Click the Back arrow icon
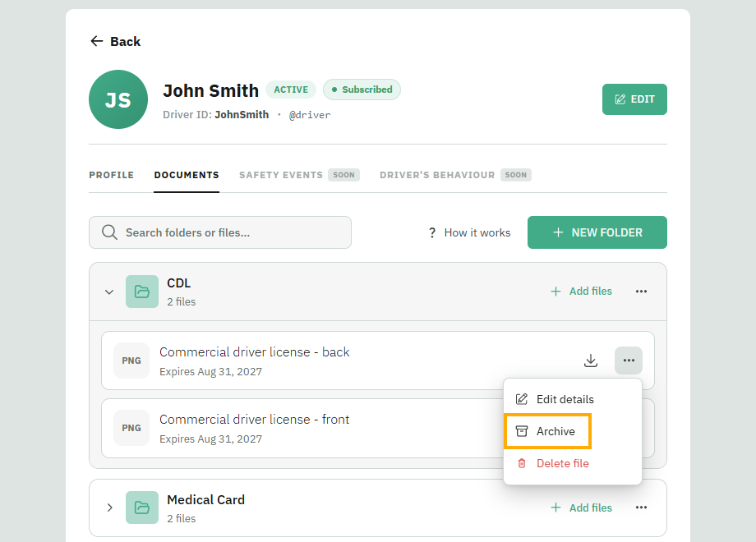This screenshot has width=756, height=542. click(96, 41)
